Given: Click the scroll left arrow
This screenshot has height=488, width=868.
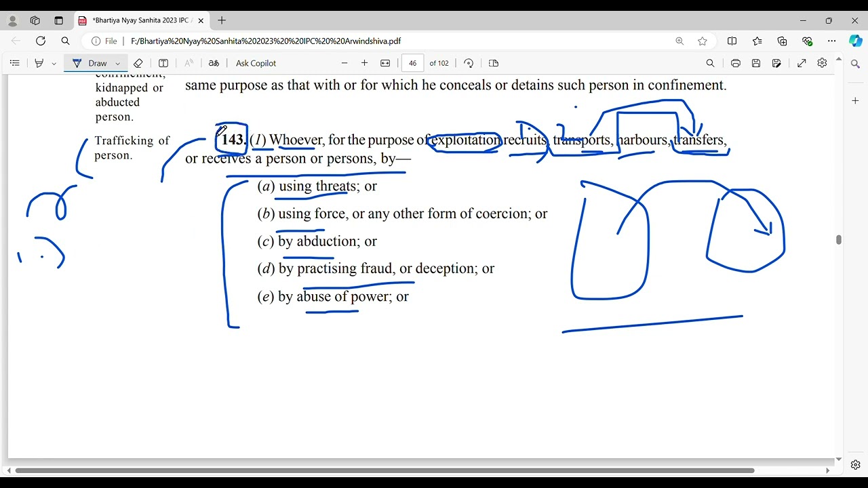Looking at the screenshot, I should (x=9, y=470).
